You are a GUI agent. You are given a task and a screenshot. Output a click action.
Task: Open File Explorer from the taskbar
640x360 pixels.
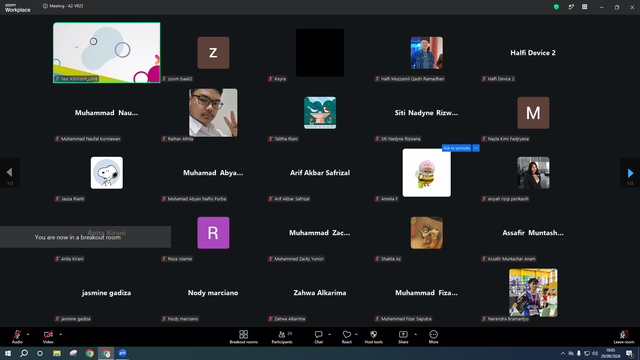click(x=57, y=353)
